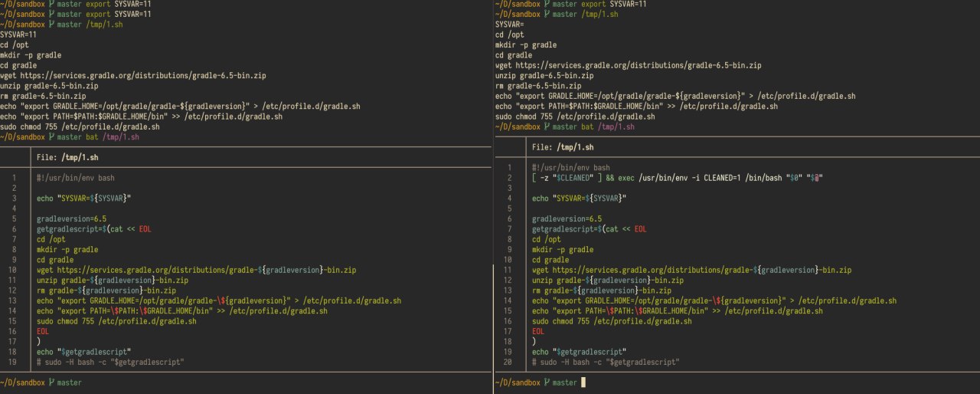Image resolution: width=980 pixels, height=394 pixels.
Task: Click empty 'SYSVAR=' output line in right pane
Action: [x=511, y=25]
